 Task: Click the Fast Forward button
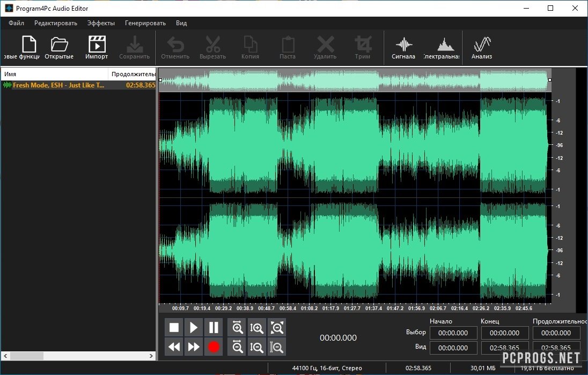click(x=194, y=347)
